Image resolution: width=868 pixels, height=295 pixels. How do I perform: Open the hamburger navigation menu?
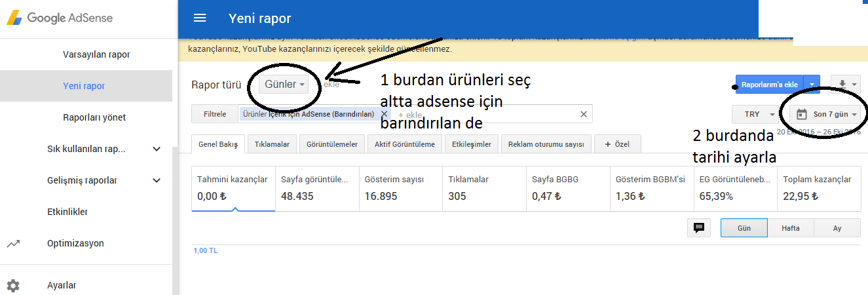tap(200, 18)
